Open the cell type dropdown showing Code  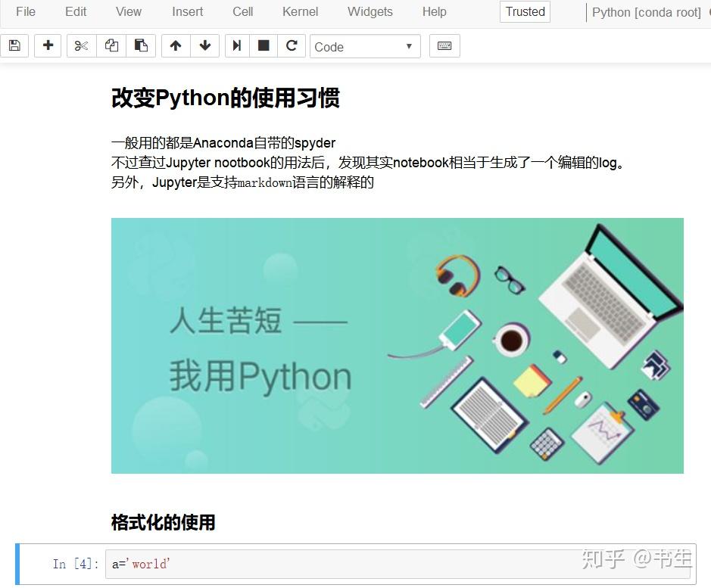pos(365,46)
